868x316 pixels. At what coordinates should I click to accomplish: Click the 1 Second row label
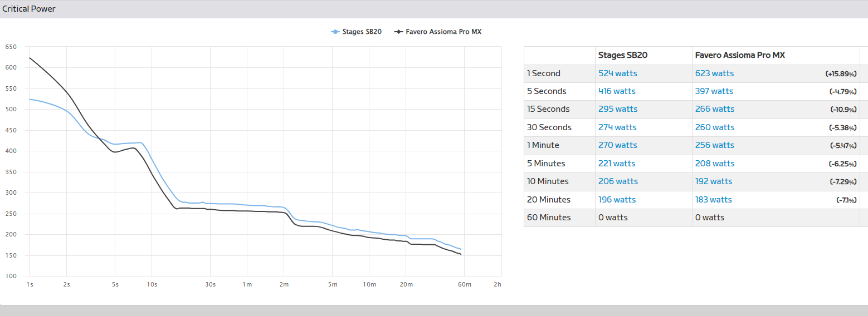pyautogui.click(x=544, y=73)
